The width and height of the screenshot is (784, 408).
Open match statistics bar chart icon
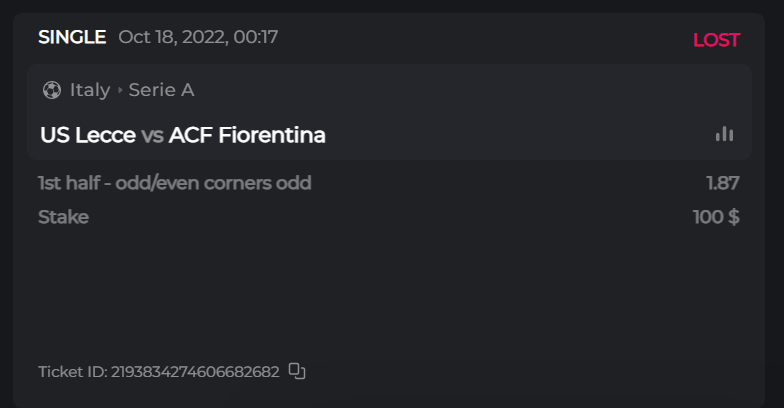click(724, 134)
